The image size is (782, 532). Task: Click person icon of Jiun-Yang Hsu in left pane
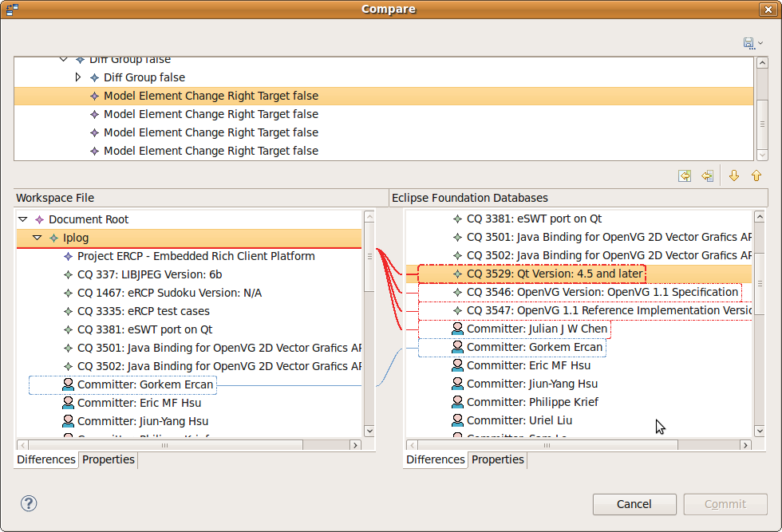(x=68, y=421)
